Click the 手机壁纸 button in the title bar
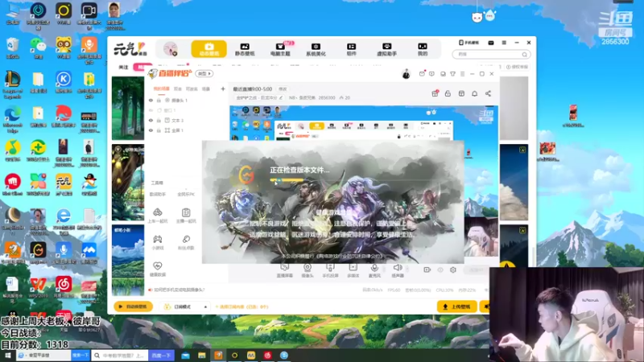 [x=469, y=43]
